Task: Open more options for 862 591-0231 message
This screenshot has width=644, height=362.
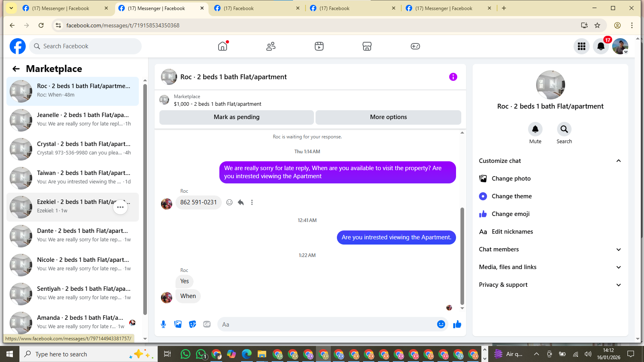Action: (x=252, y=202)
